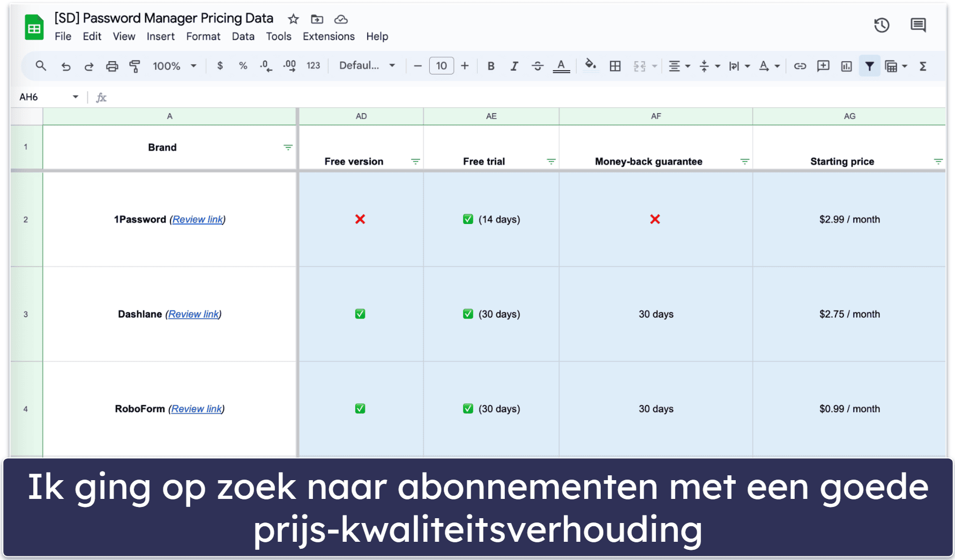Undo the last action
Viewport: 955px width, 560px height.
pos(65,66)
